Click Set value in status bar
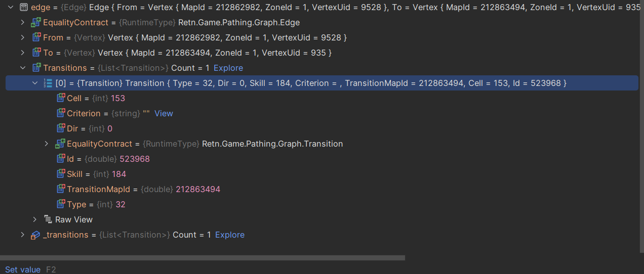This screenshot has width=644, height=274. point(23,269)
